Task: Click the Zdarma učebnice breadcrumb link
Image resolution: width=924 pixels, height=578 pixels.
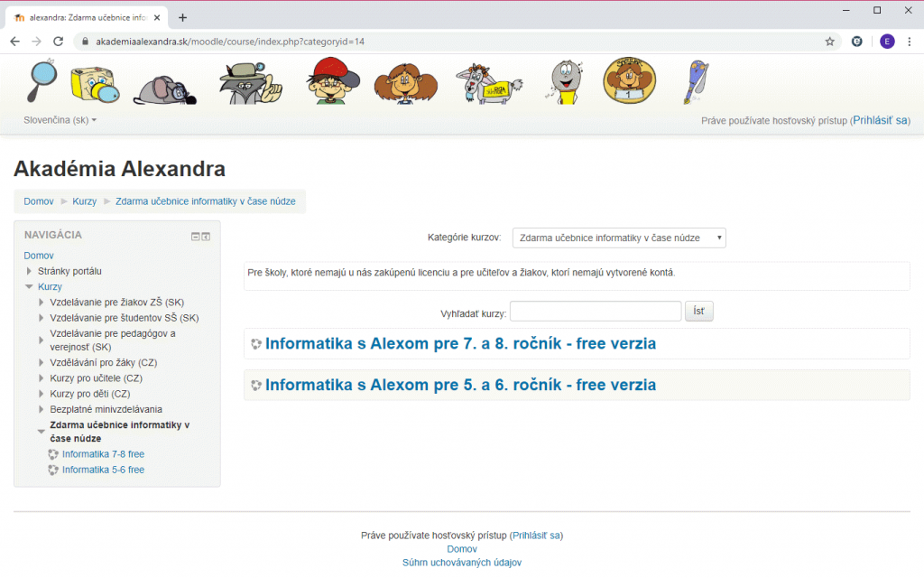Action: 206,201
